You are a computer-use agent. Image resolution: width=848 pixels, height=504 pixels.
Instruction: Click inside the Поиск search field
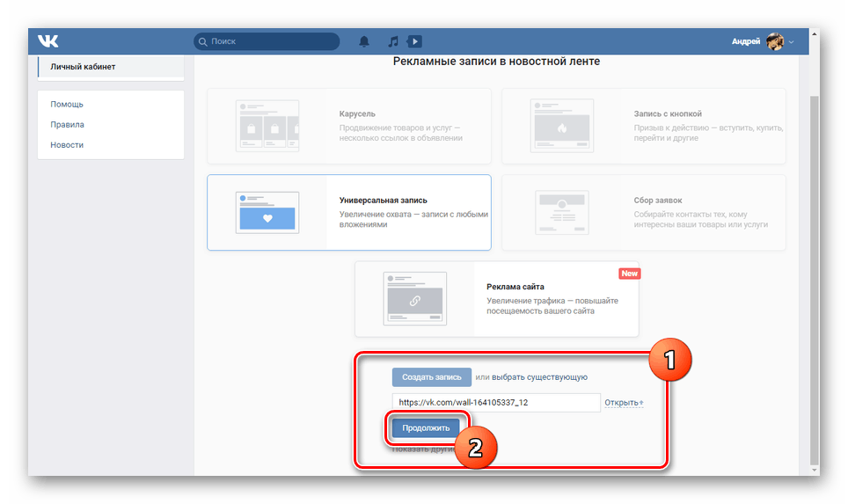[267, 41]
